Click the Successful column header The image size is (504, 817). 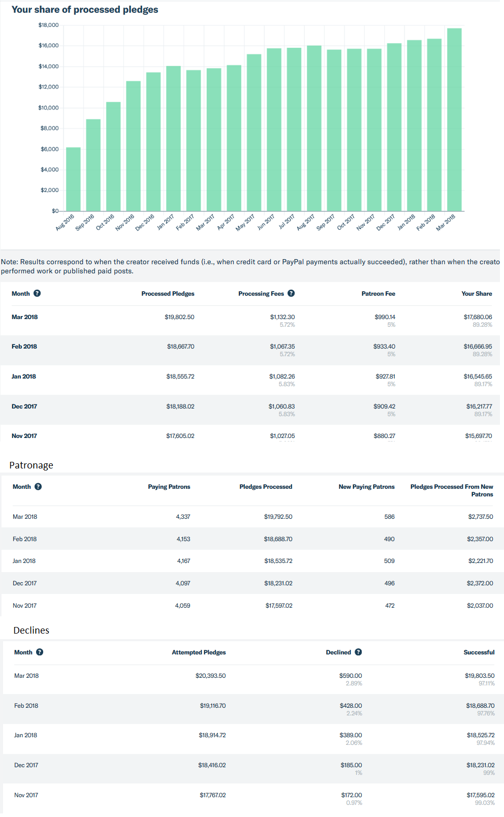pyautogui.click(x=479, y=652)
